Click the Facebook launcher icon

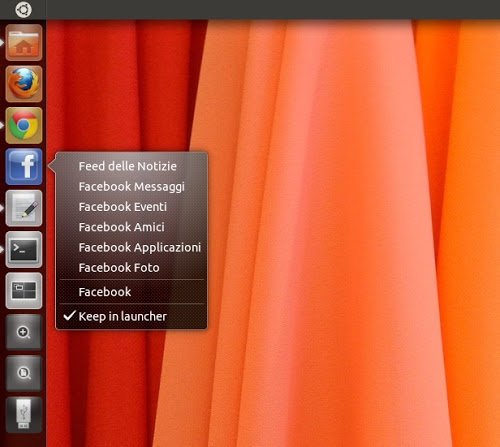[24, 167]
